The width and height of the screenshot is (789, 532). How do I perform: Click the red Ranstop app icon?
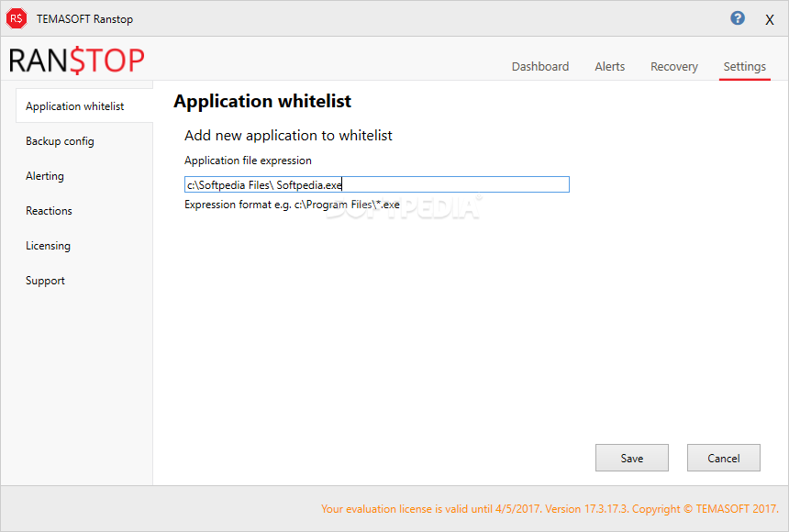[17, 18]
